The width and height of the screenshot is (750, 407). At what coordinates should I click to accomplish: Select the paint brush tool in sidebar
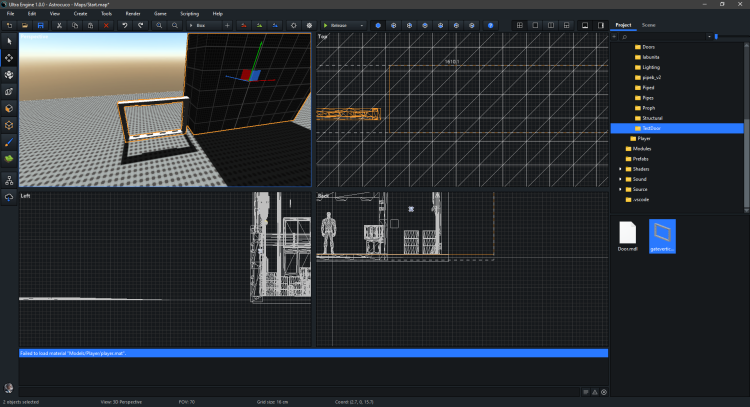tap(9, 141)
